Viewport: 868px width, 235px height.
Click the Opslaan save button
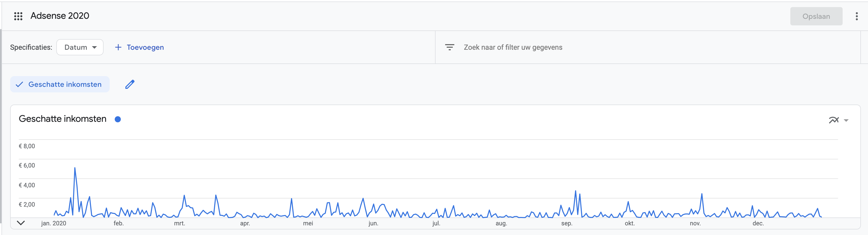point(816,16)
